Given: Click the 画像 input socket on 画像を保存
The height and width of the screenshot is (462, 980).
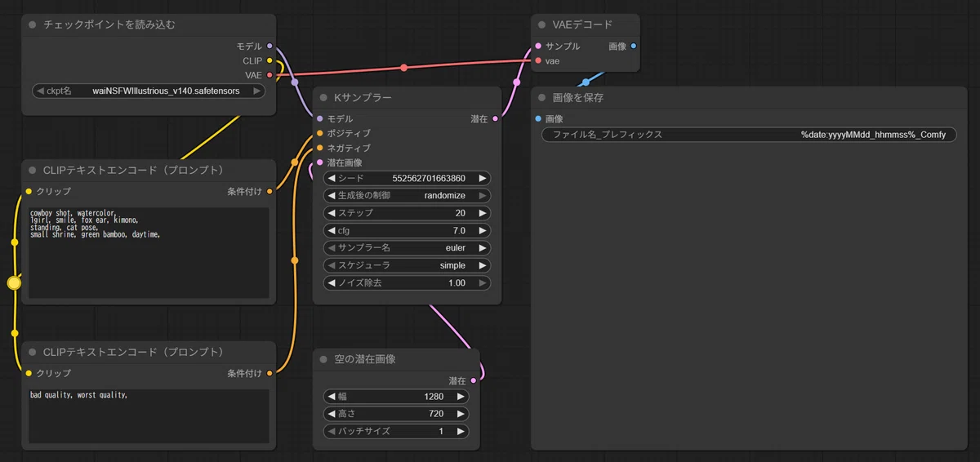Looking at the screenshot, I should coord(537,119).
